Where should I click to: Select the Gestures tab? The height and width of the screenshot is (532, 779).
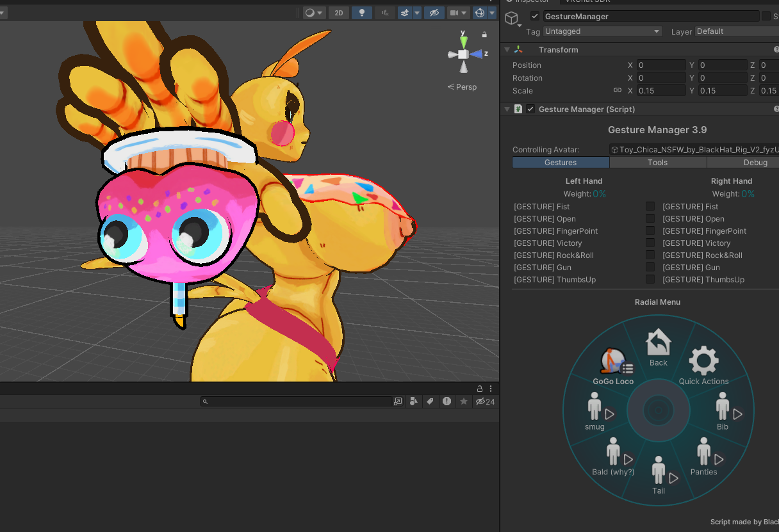tap(561, 163)
